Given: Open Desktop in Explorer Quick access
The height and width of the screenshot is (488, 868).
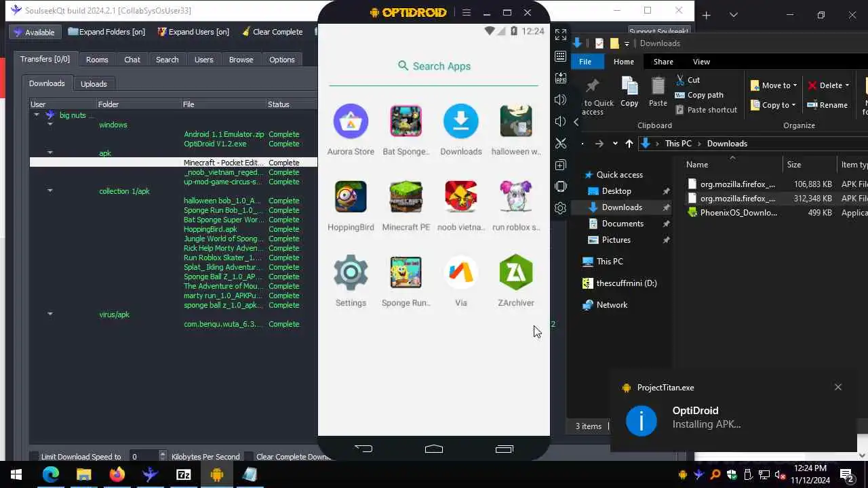Looking at the screenshot, I should click(616, 191).
